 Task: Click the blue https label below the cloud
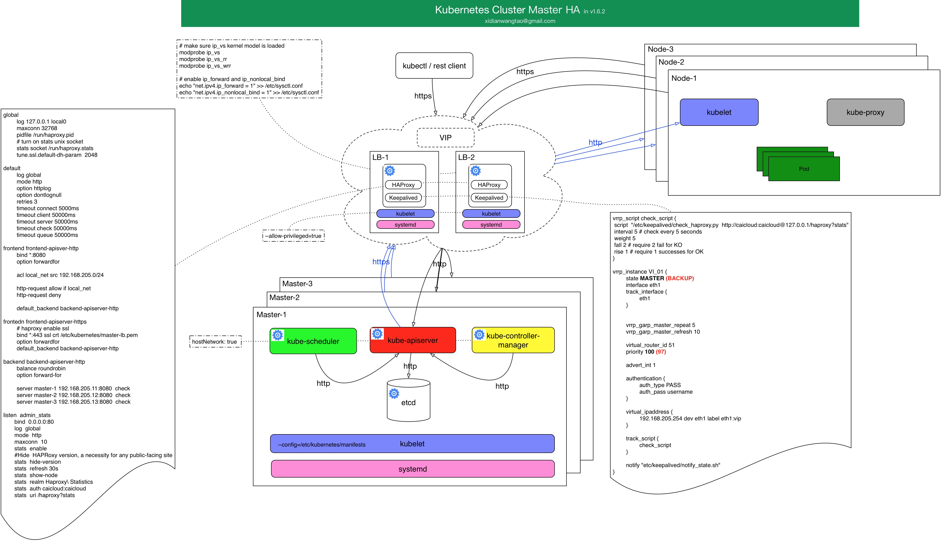pyautogui.click(x=381, y=262)
